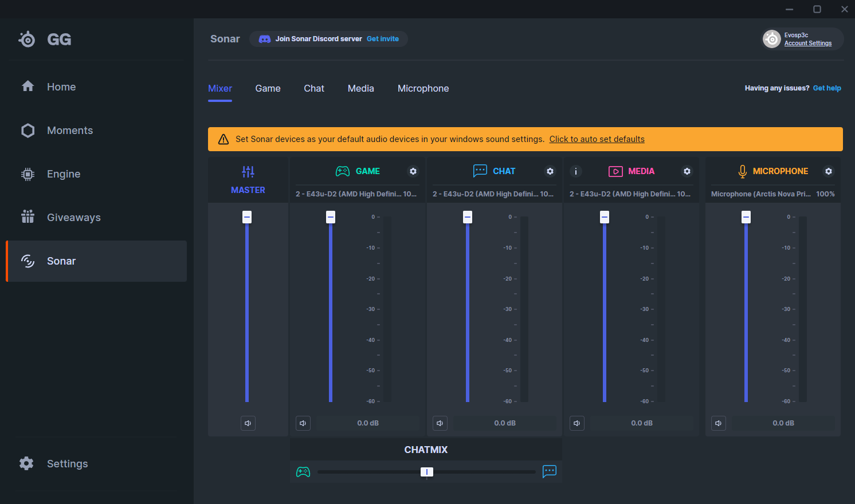The width and height of the screenshot is (855, 504).
Task: Maximize the GG window
Action: (x=817, y=9)
